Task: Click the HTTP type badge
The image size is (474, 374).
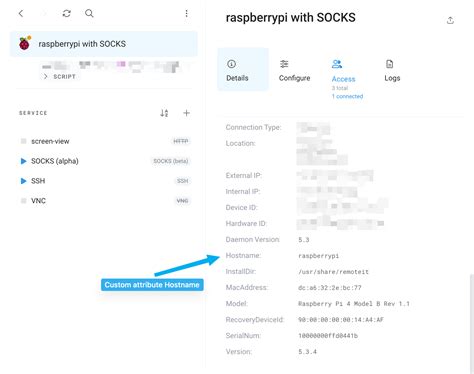Action: click(181, 141)
